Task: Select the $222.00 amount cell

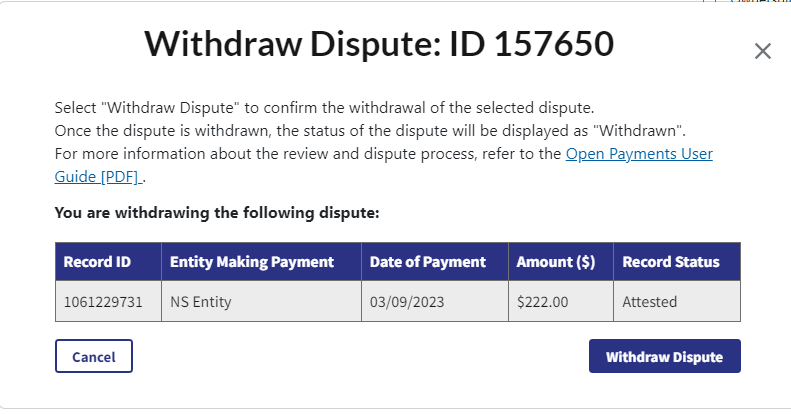Action: coord(542,301)
